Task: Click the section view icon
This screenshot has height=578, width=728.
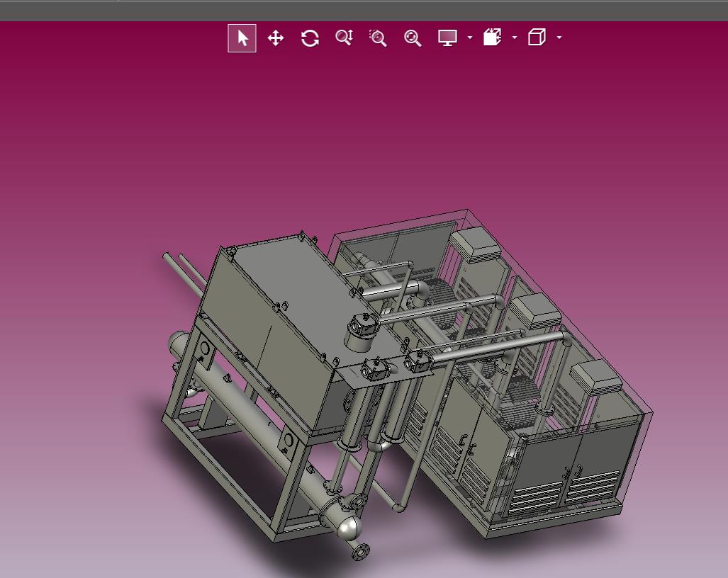Action: click(492, 37)
